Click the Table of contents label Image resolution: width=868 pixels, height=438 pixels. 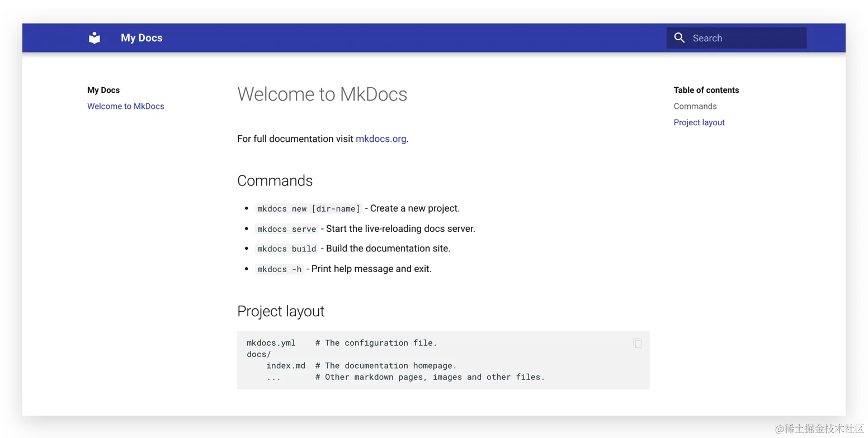706,90
